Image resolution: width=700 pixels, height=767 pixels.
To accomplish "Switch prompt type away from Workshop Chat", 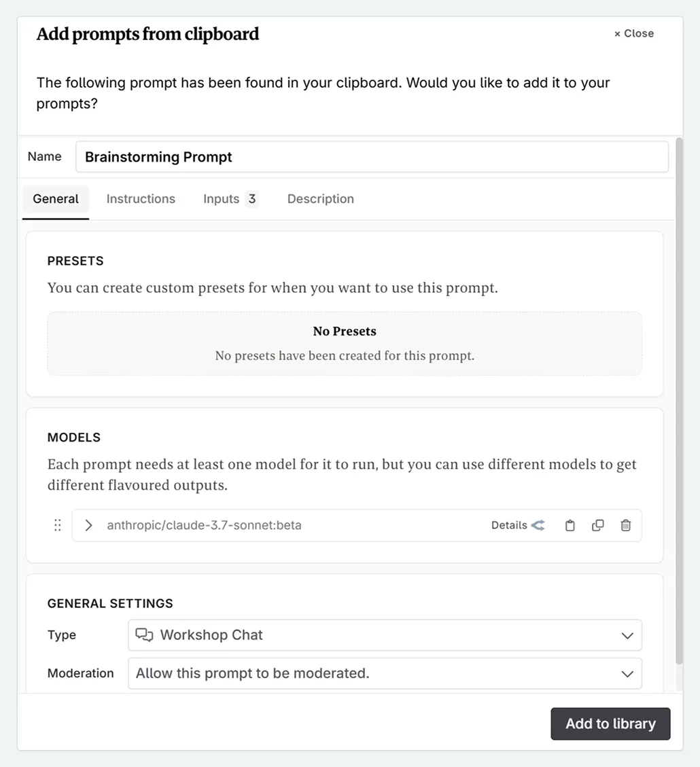I will (627, 635).
